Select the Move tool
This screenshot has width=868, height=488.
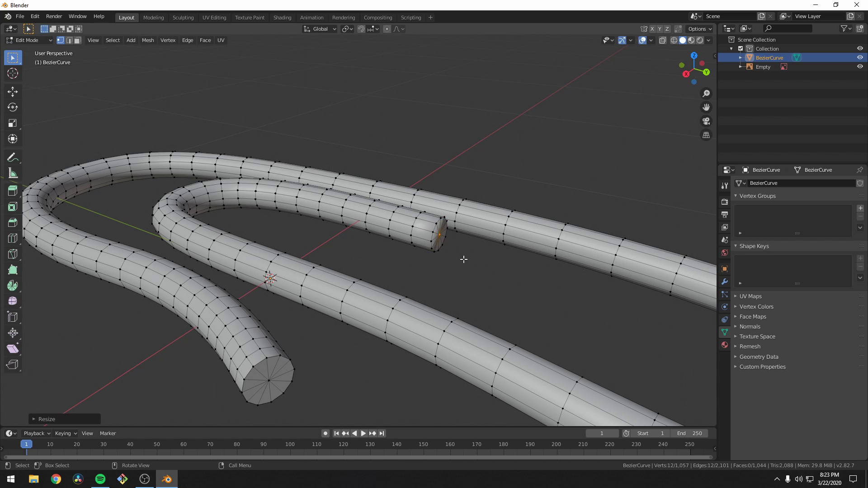[12, 92]
